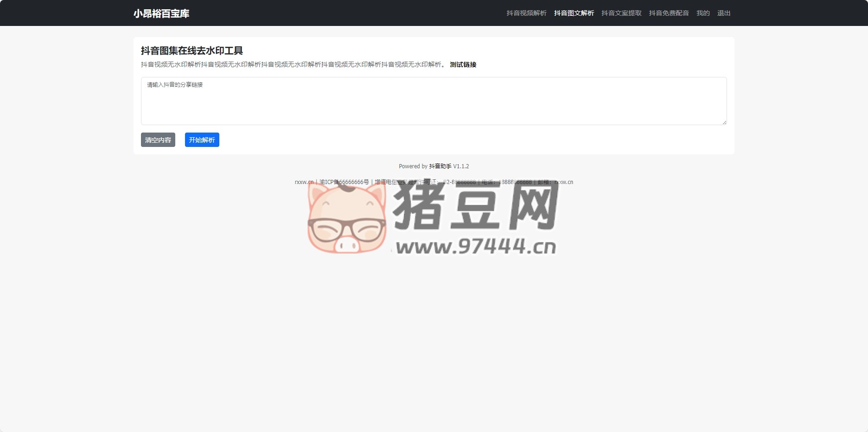This screenshot has width=868, height=432.
Task: Open the 我的 account page
Action: pos(703,13)
